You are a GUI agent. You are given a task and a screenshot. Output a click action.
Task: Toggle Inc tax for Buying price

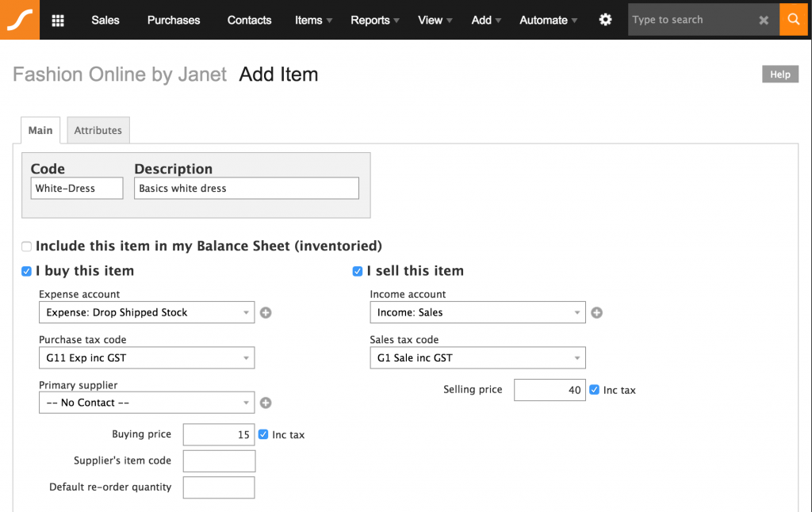[263, 434]
